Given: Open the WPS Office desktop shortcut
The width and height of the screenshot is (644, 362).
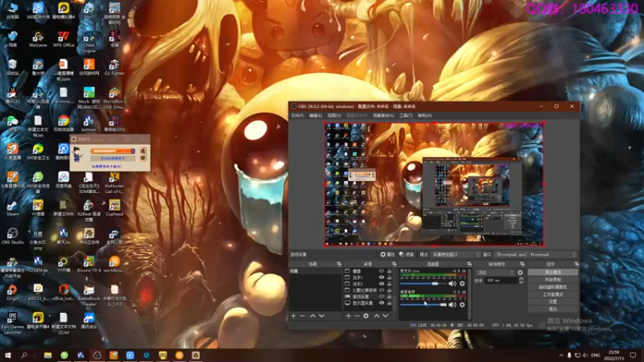Looking at the screenshot, I should point(64,39).
